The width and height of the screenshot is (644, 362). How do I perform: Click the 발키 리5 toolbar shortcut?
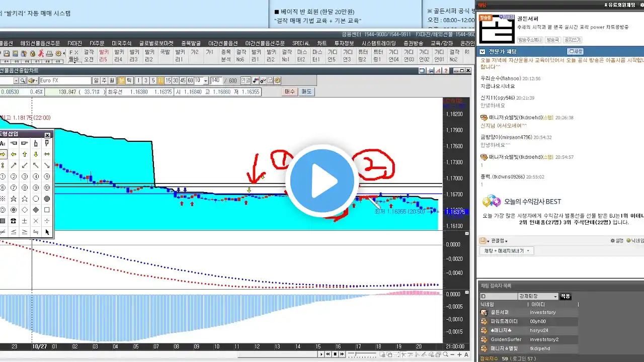pyautogui.click(x=104, y=55)
